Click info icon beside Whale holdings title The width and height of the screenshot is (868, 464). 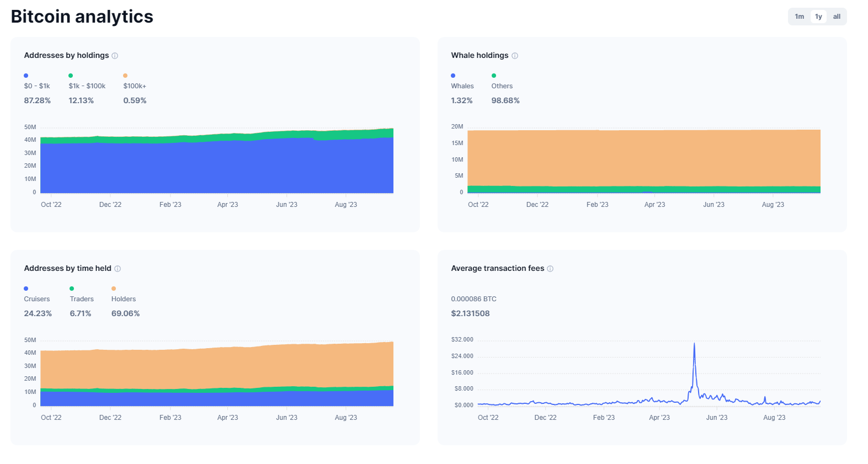click(515, 56)
